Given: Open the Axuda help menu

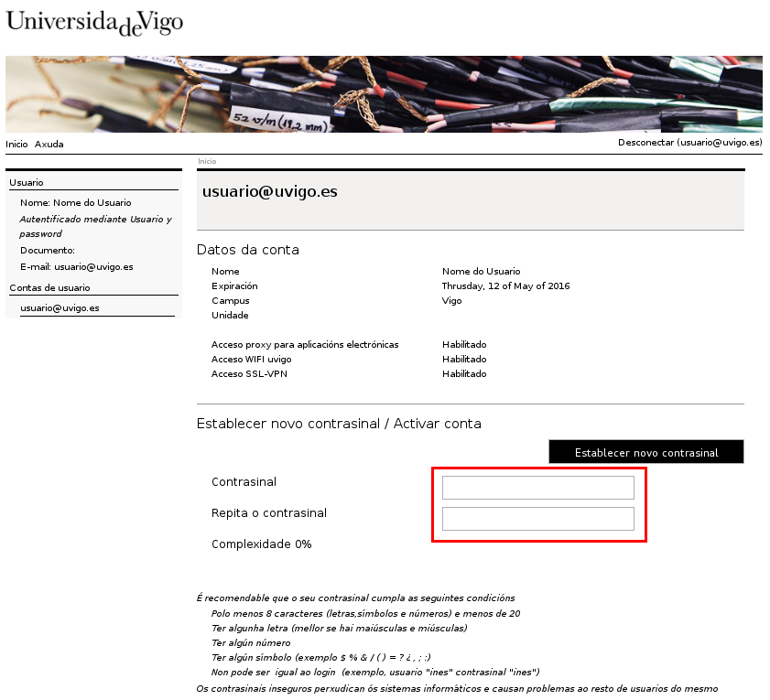Looking at the screenshot, I should (x=49, y=145).
